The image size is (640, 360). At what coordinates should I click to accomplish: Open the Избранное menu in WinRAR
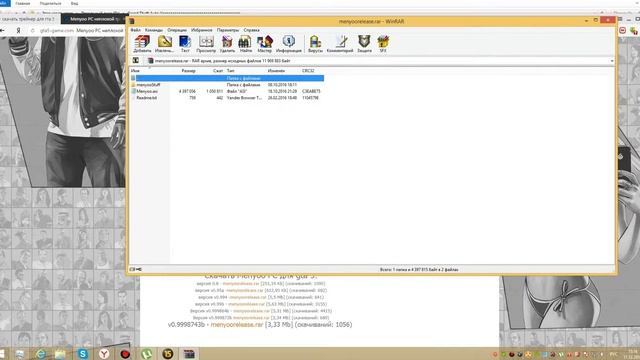202,30
